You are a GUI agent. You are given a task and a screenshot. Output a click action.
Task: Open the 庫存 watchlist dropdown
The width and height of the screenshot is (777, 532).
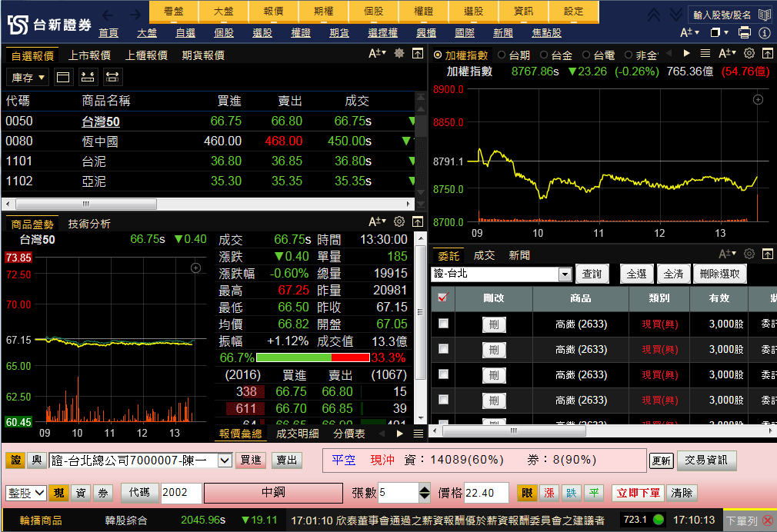click(28, 78)
